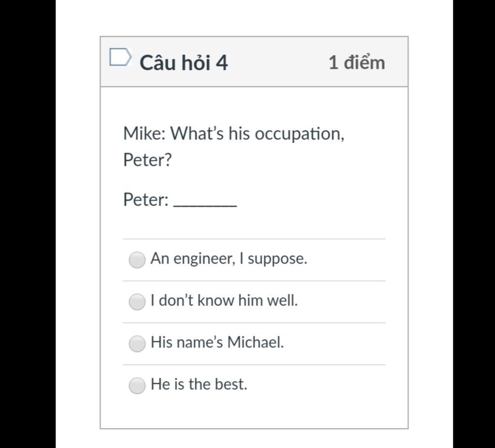
Task: Choose the radio button for 'I don't know him well.'
Action: pyautogui.click(x=137, y=302)
